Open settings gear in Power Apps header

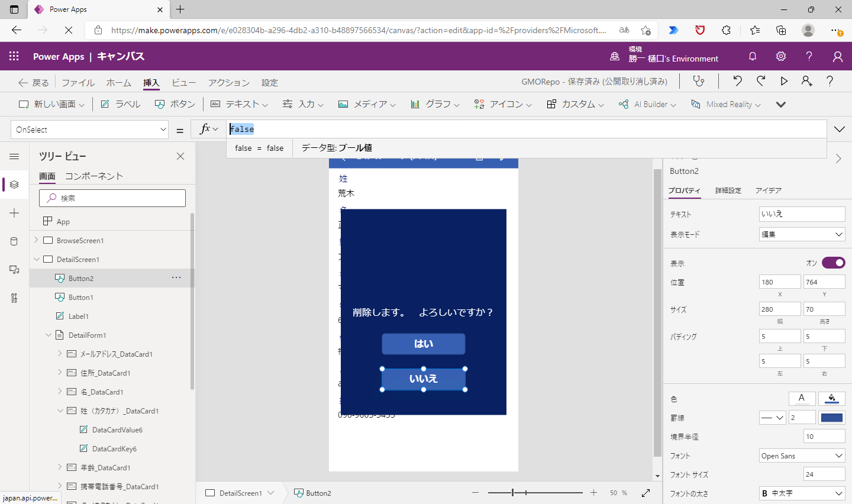781,56
